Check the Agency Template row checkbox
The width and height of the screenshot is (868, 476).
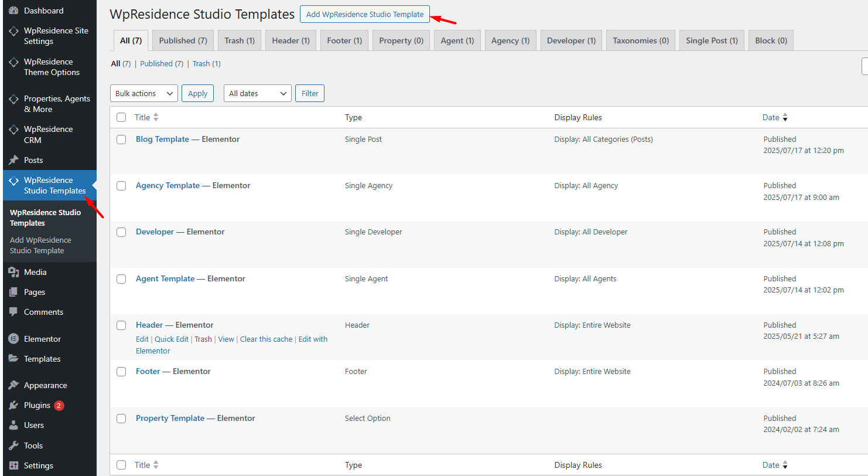121,186
